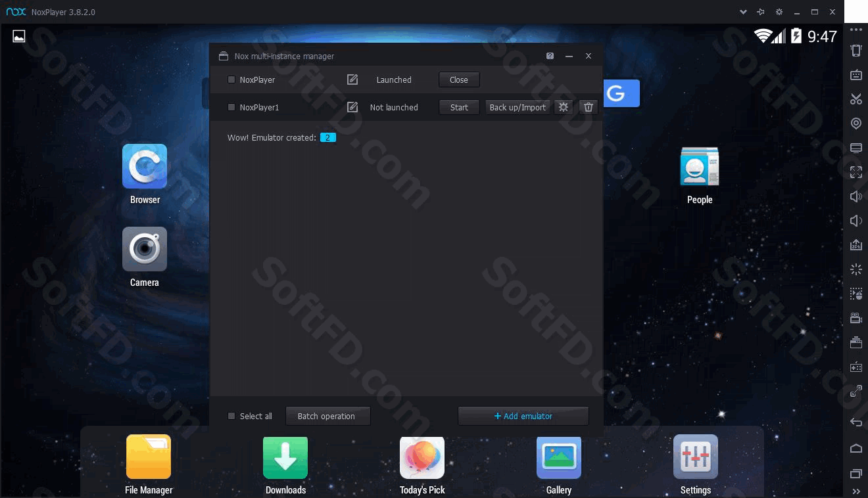Rename NoxPlayer1 instance via edit icon

pyautogui.click(x=352, y=107)
